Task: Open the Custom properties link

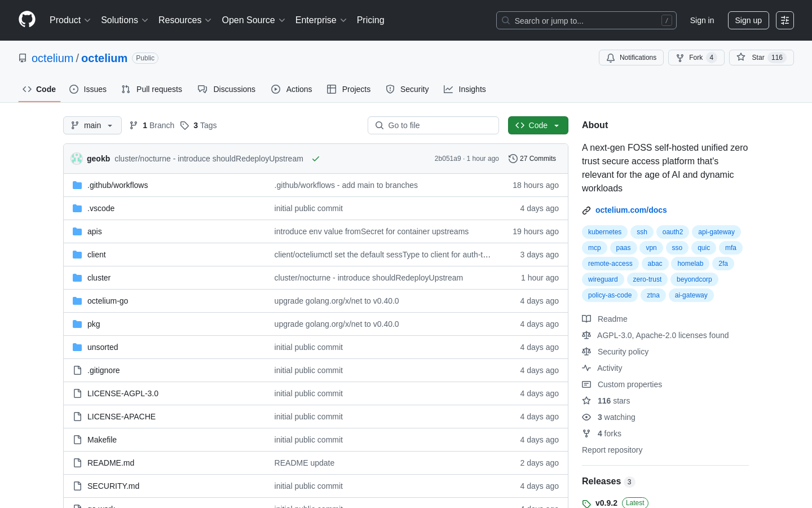Action: pyautogui.click(x=622, y=384)
